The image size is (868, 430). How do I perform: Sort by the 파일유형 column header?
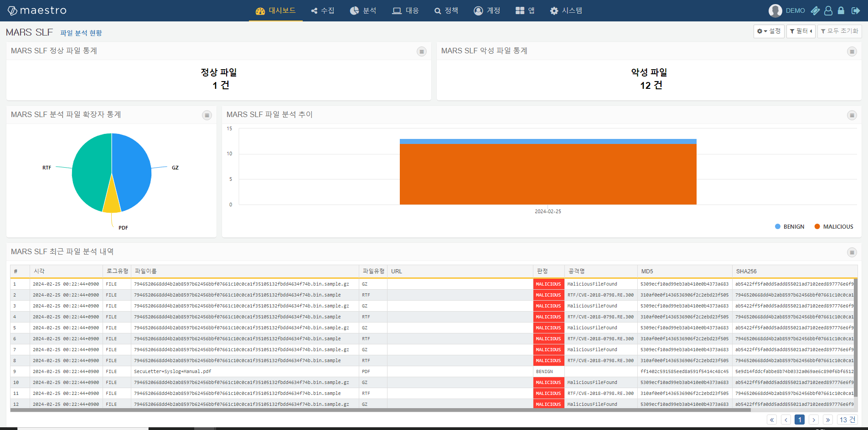pos(373,271)
